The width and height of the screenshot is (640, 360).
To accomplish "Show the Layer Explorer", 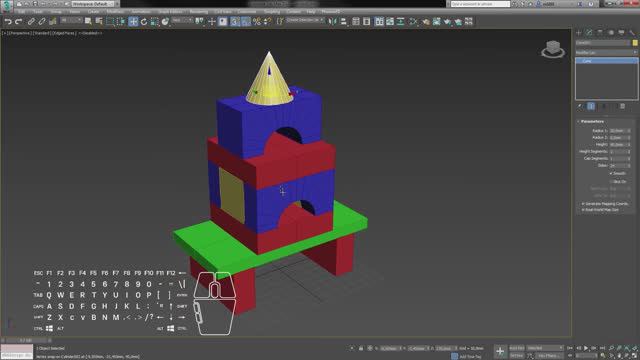I will (x=367, y=22).
